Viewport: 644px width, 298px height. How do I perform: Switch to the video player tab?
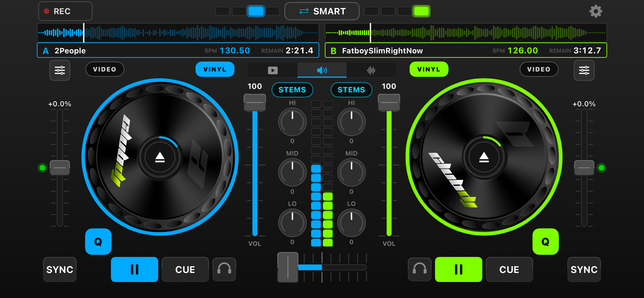tap(272, 70)
